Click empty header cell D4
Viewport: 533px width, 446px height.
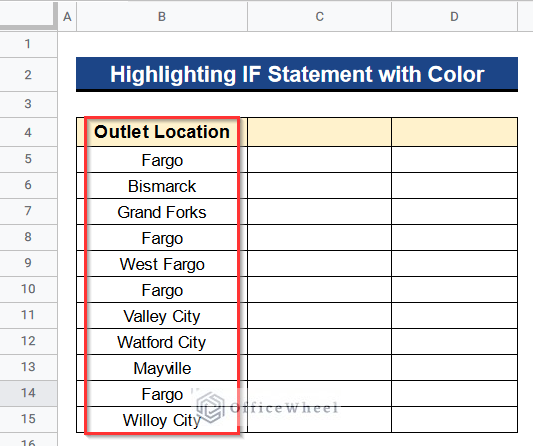pos(454,132)
